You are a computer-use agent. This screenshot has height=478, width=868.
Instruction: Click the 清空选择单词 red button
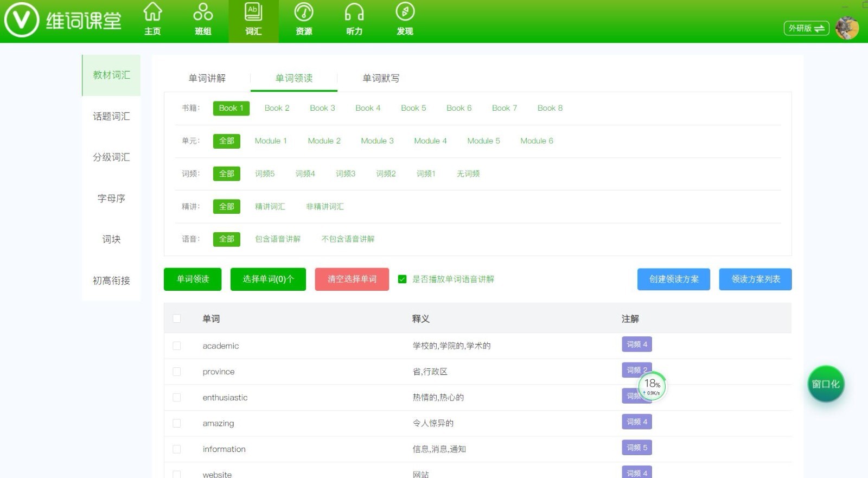352,279
